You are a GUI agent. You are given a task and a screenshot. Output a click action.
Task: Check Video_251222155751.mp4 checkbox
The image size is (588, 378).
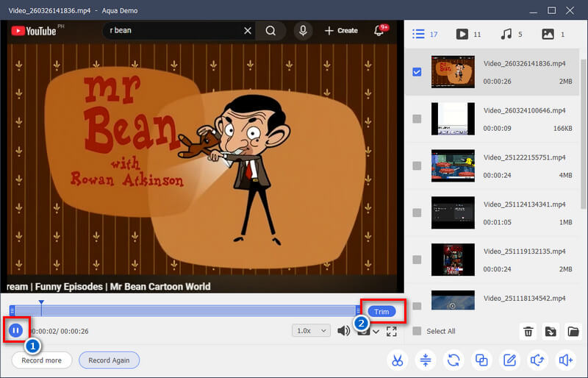417,165
